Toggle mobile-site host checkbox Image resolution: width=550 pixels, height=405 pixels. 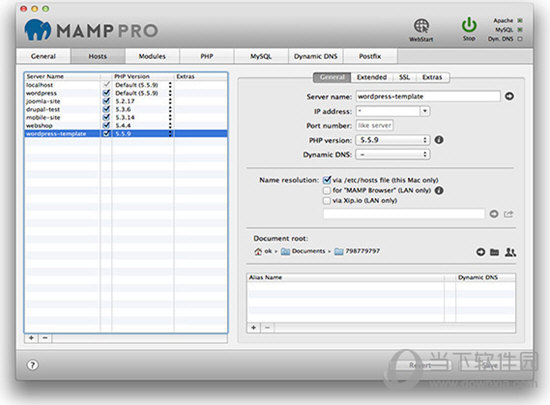[106, 117]
